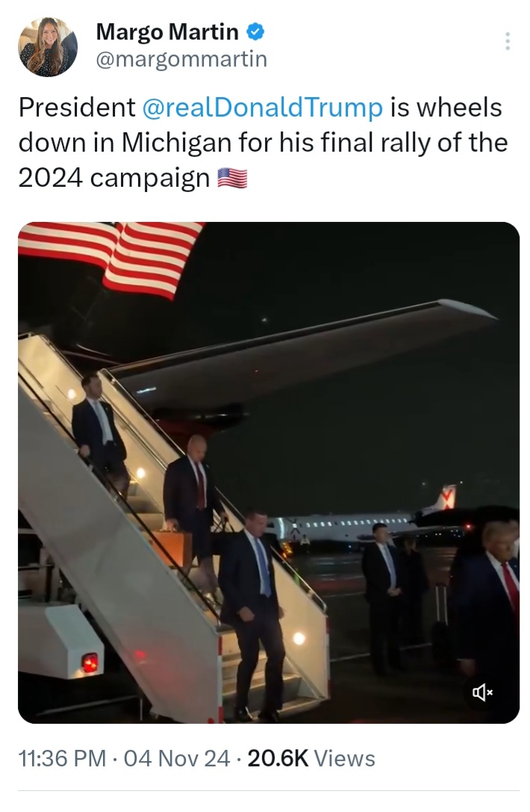Click the blue verified checkmark badge
530x812 pixels.
(254, 32)
